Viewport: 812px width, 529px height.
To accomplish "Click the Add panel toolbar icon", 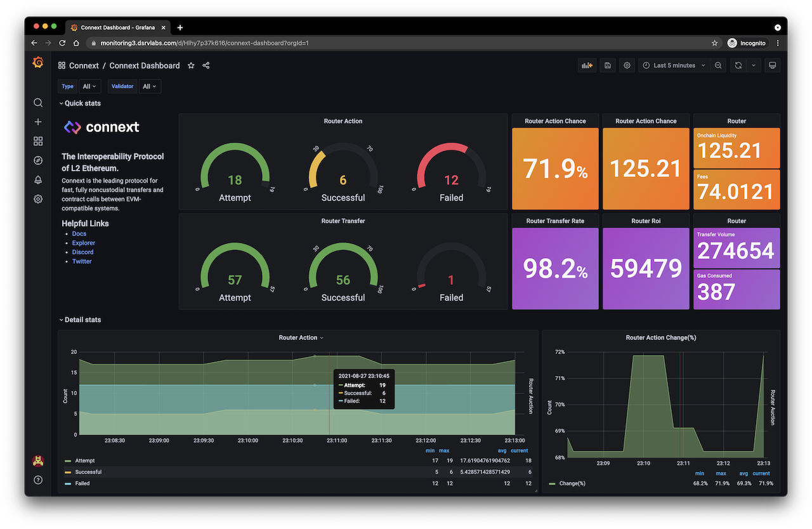I will (587, 65).
